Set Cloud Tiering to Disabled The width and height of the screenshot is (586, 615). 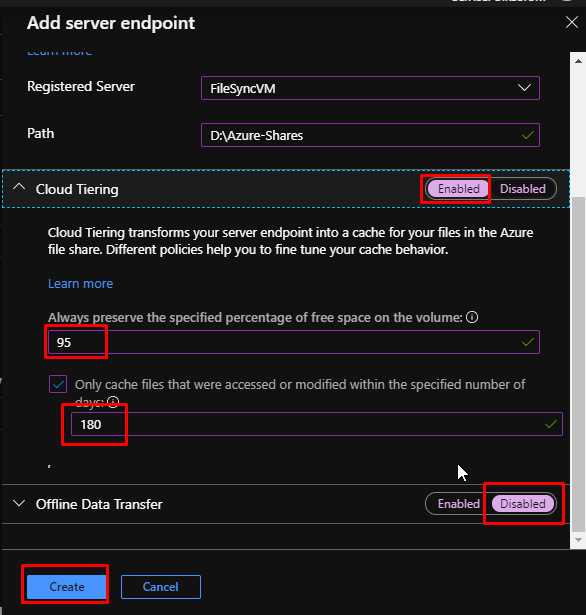522,189
